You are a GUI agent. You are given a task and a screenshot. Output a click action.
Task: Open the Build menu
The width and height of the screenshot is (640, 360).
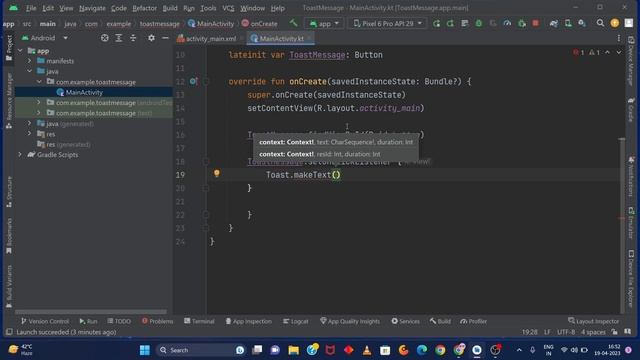(170, 8)
